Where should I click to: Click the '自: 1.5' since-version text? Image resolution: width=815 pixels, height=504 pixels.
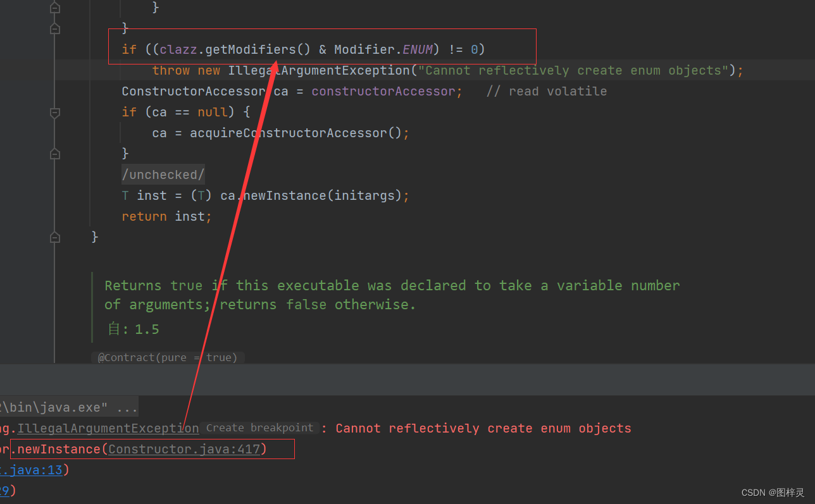[134, 329]
